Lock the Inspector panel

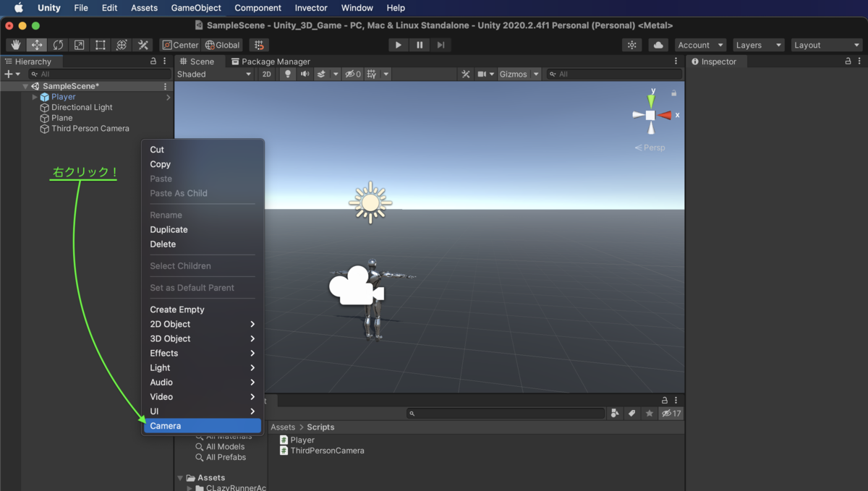[x=848, y=61]
